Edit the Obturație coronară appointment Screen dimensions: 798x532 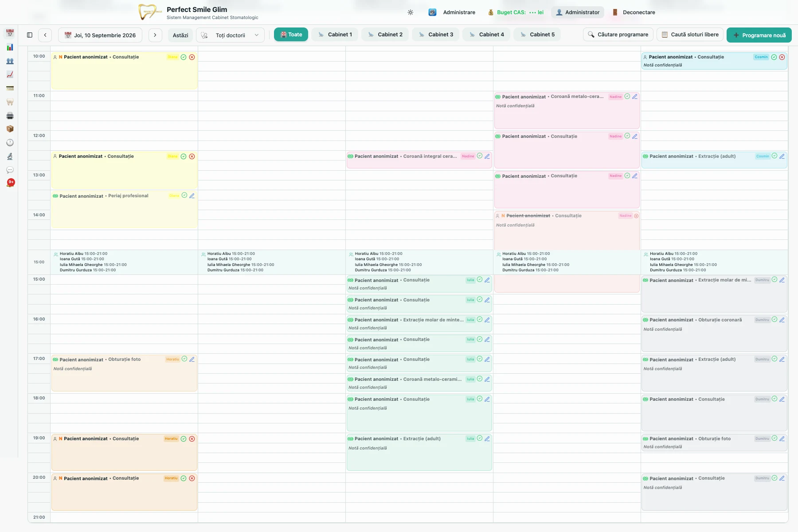pyautogui.click(x=782, y=320)
